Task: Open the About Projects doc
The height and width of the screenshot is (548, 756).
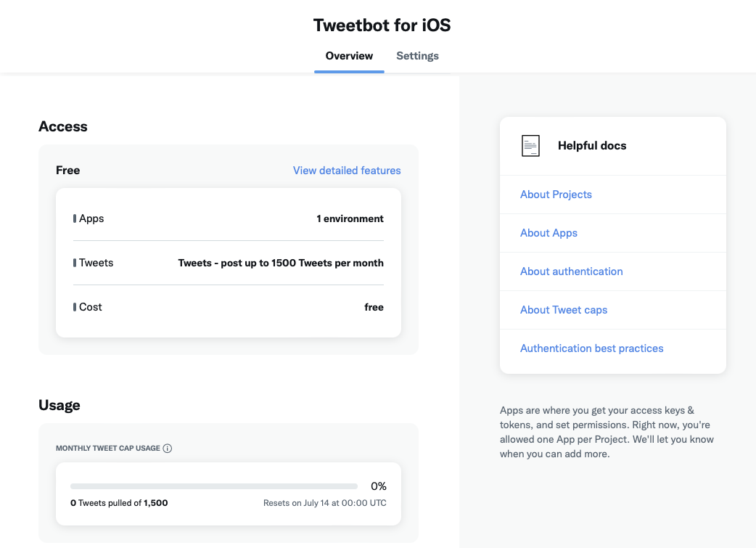Action: pyautogui.click(x=556, y=195)
